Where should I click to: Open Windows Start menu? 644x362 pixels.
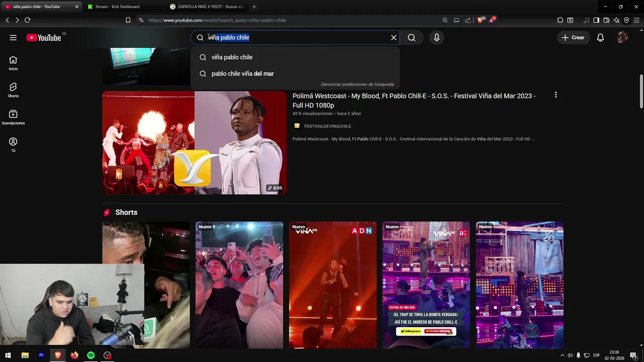pyautogui.click(x=8, y=355)
